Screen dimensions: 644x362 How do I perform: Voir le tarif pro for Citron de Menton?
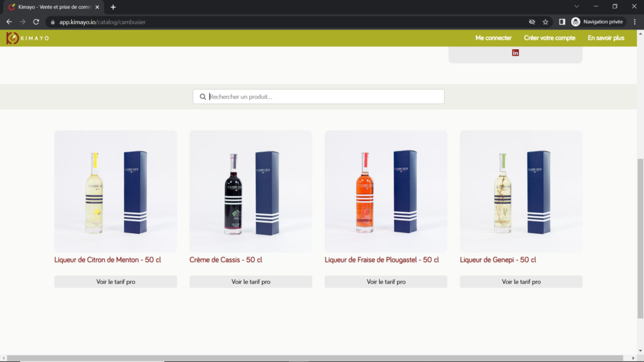click(x=116, y=282)
